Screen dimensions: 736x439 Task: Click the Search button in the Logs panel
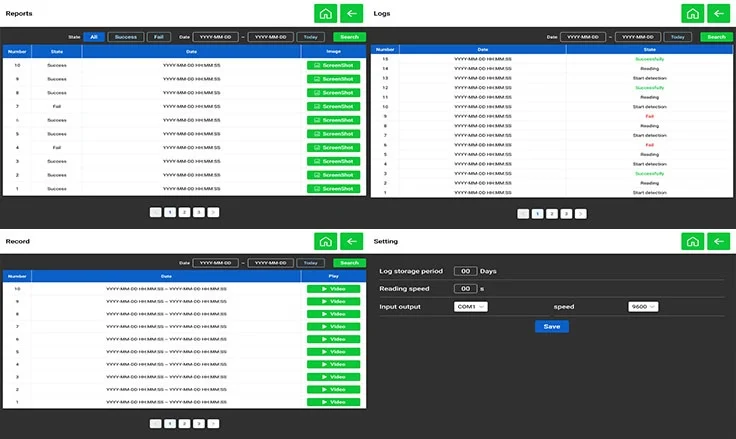coord(714,37)
